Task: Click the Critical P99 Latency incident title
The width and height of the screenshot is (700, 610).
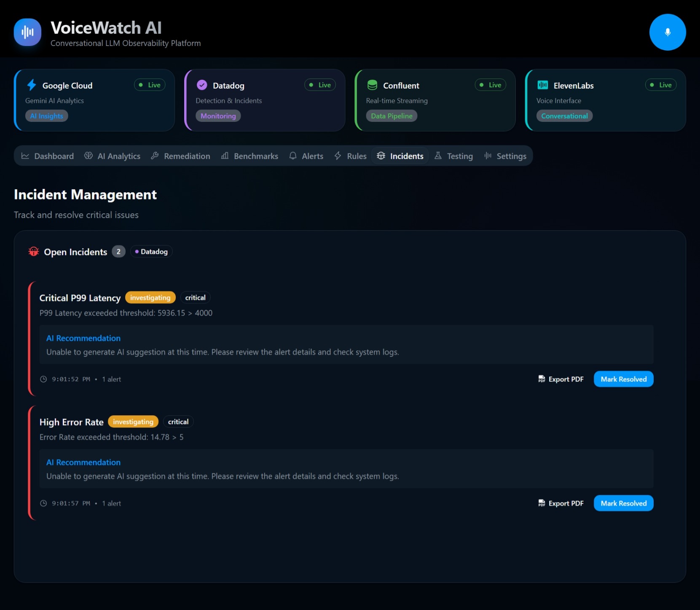Action: point(80,298)
